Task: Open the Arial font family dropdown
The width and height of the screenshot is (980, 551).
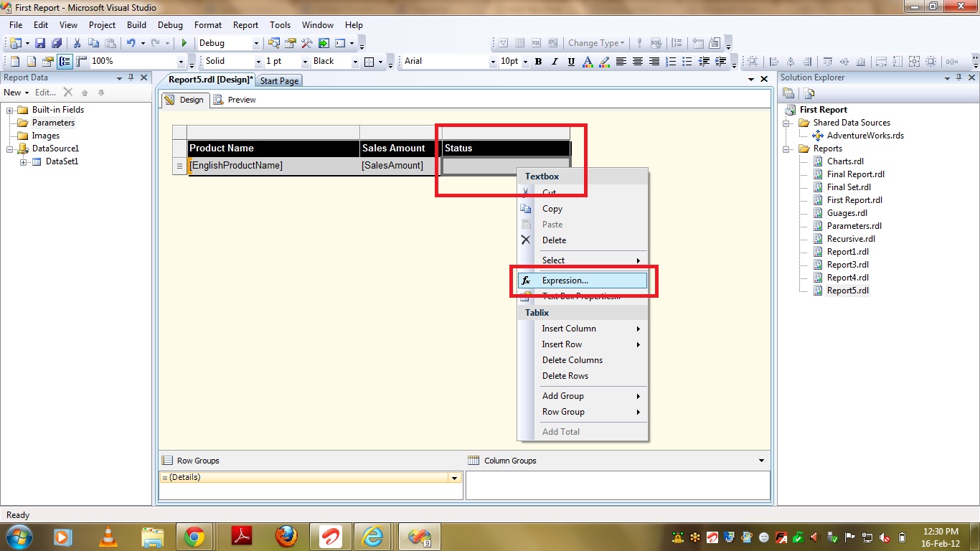Action: (x=492, y=62)
